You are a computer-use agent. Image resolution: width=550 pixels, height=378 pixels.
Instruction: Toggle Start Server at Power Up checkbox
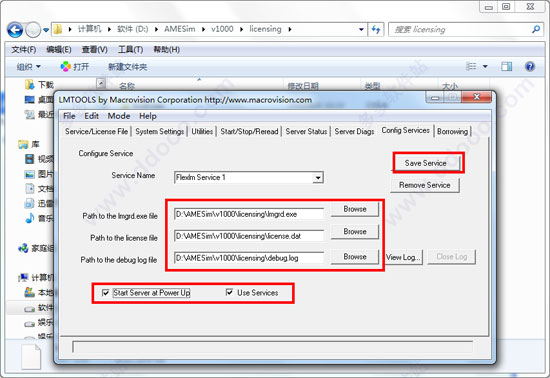(x=105, y=292)
